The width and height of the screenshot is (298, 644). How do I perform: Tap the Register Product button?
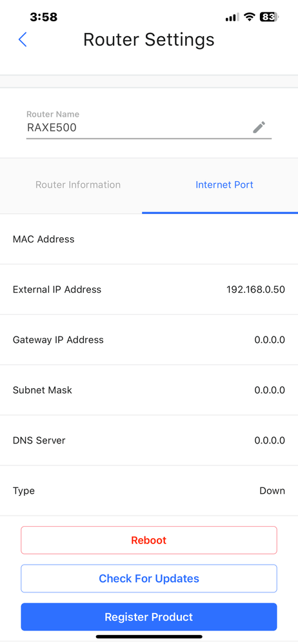coord(149,617)
